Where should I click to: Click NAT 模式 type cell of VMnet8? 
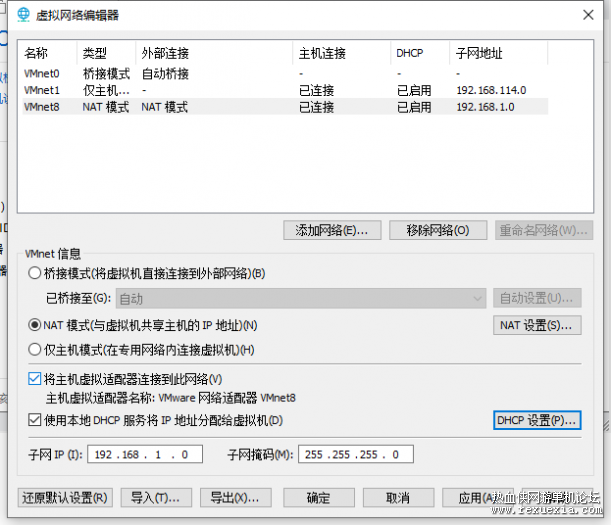[x=106, y=107]
